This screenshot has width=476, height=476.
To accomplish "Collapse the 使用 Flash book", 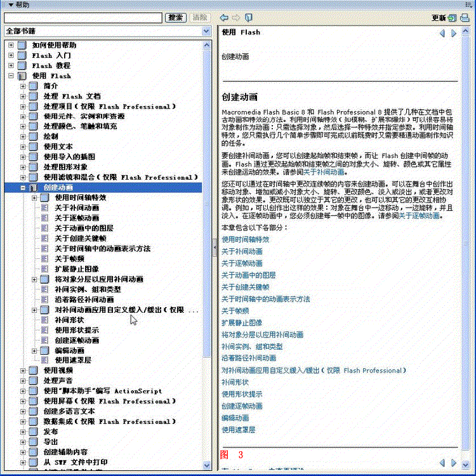I will click(x=11, y=76).
